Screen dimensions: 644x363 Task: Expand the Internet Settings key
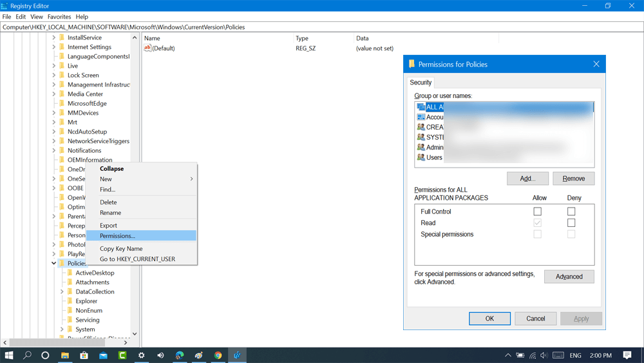[x=54, y=47]
